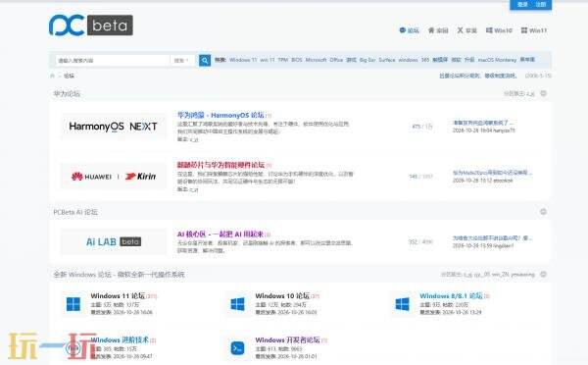Click the HUAWEI Kirin banner image

(114, 176)
